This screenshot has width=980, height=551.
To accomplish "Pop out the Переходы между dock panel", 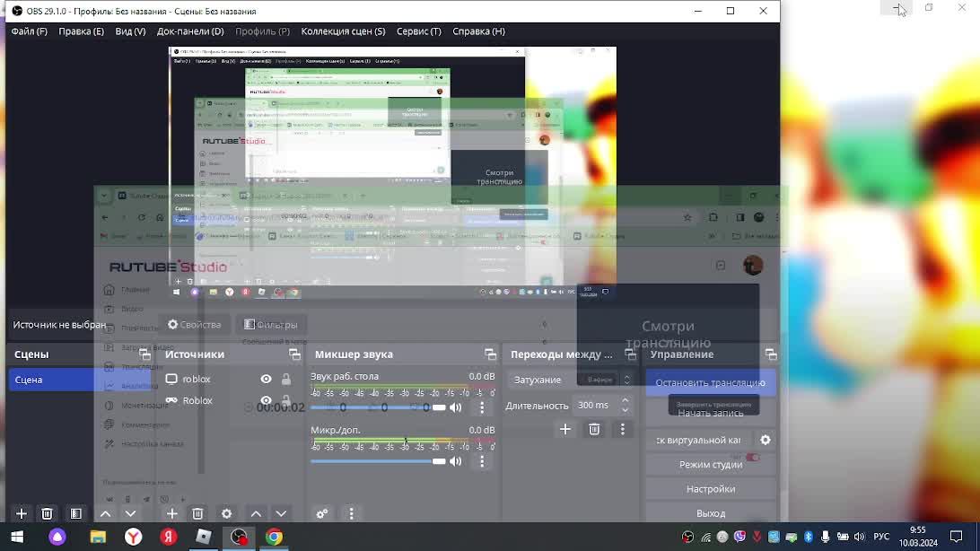I will pos(631,354).
